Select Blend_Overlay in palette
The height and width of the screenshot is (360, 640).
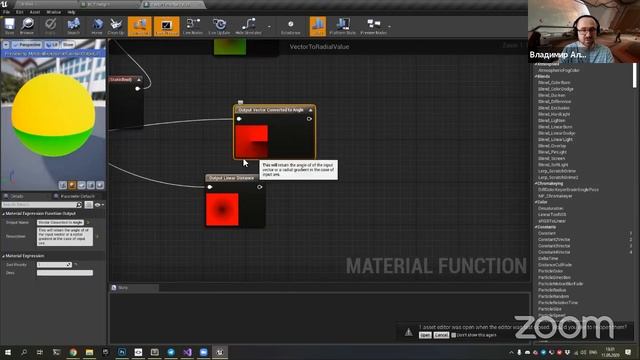552,146
